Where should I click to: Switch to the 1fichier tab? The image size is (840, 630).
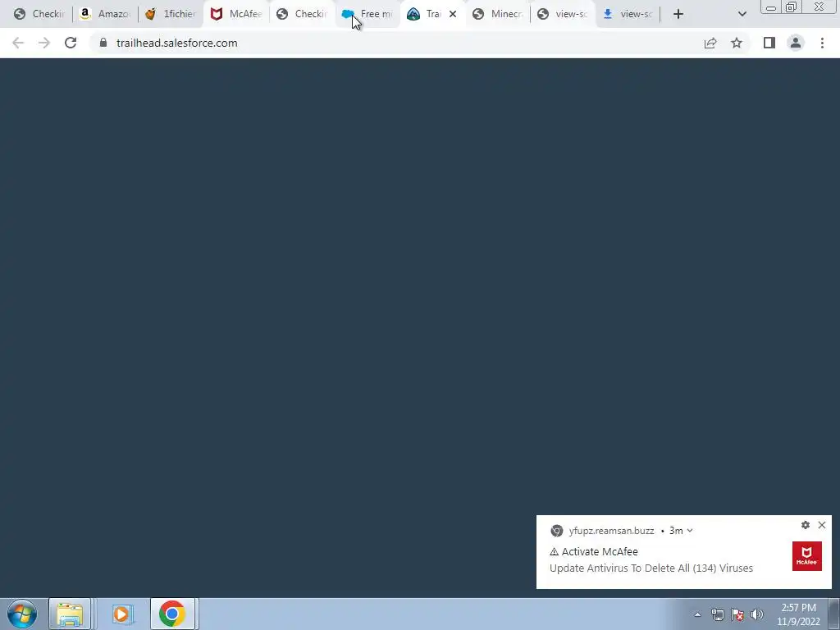click(x=171, y=14)
